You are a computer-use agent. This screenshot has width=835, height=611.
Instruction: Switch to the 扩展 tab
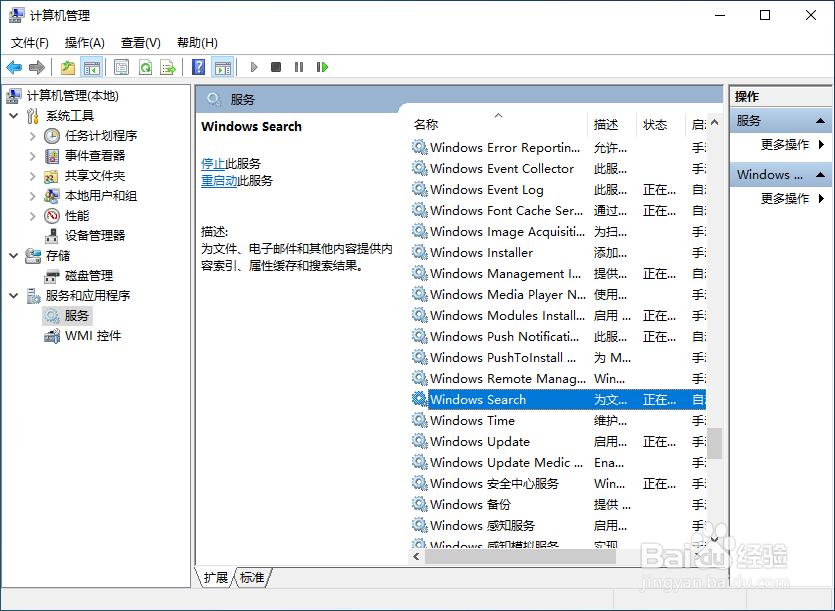pos(214,578)
